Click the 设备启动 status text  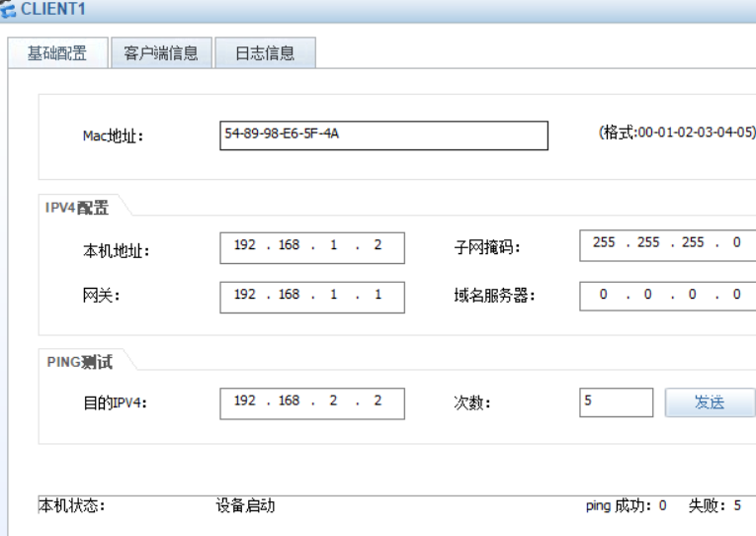[245, 505]
